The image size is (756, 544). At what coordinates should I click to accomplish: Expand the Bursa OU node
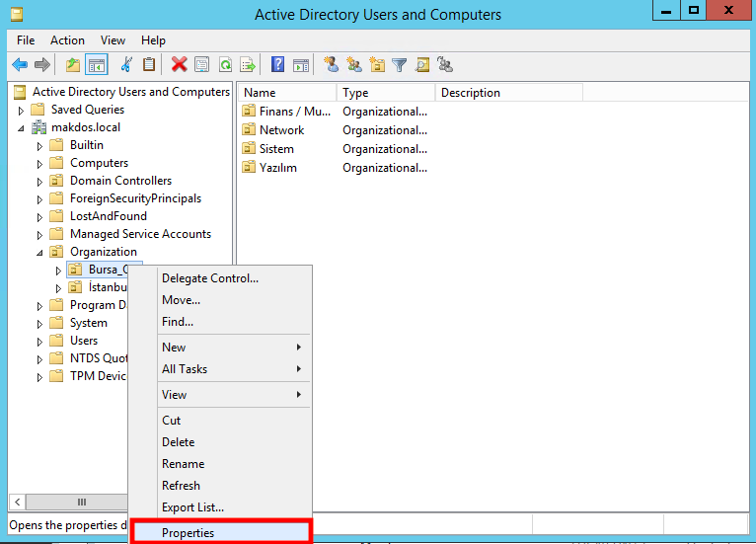click(x=58, y=271)
